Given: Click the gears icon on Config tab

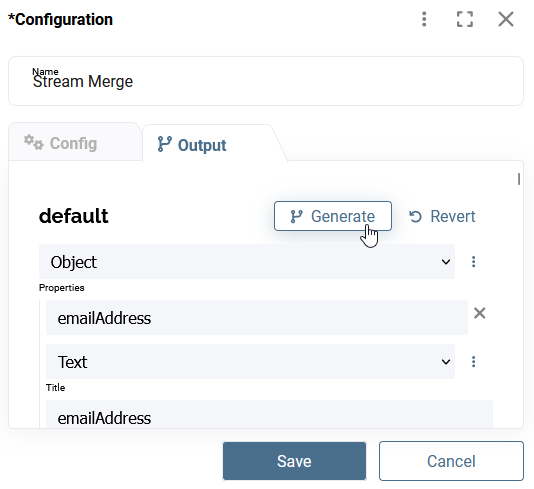Looking at the screenshot, I should coord(34,142).
